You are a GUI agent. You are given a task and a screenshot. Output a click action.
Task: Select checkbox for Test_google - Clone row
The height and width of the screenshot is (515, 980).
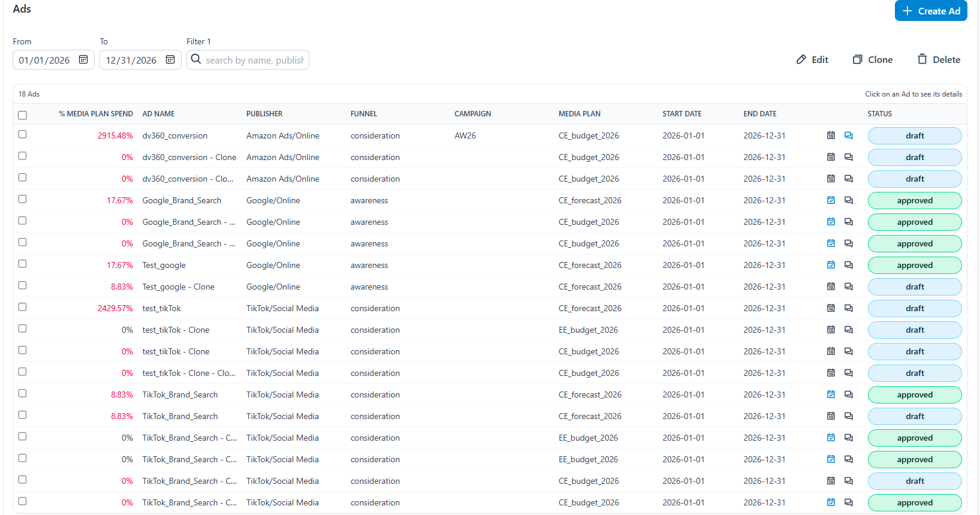pos(22,285)
